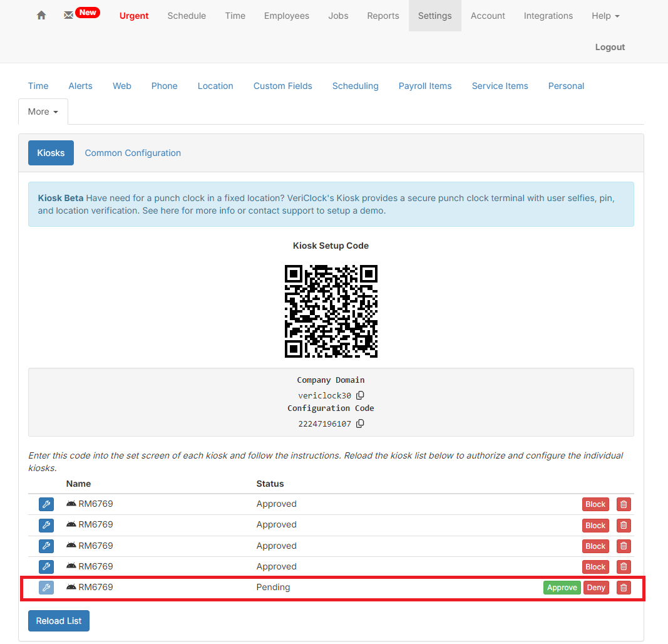Open the Payroll Items settings section
Image resolution: width=668 pixels, height=644 pixels.
[x=425, y=86]
